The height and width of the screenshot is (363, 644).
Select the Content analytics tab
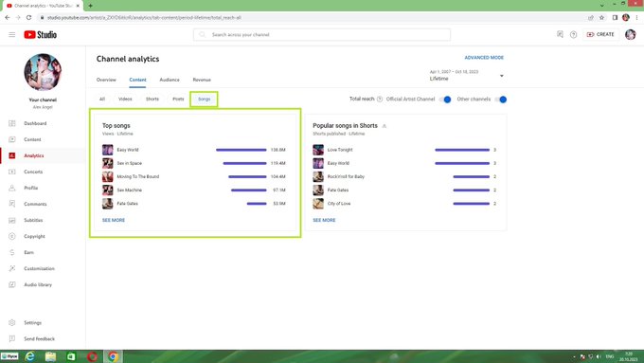pyautogui.click(x=137, y=80)
